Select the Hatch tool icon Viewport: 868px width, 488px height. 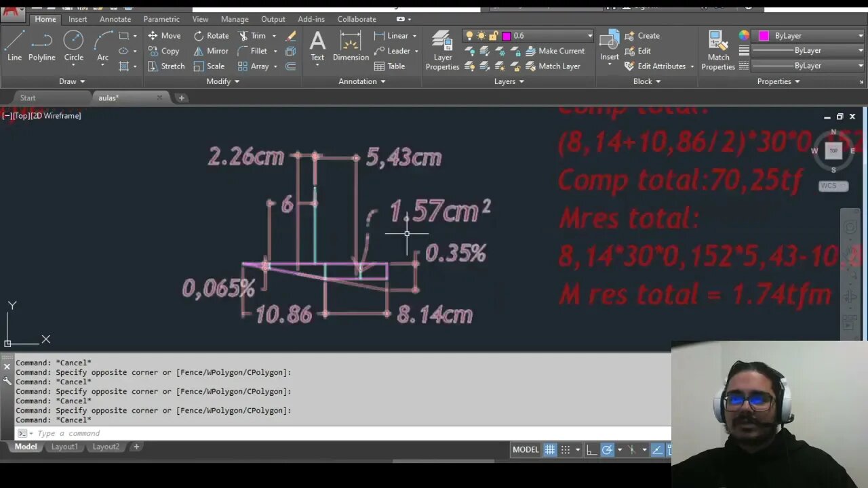point(123,66)
